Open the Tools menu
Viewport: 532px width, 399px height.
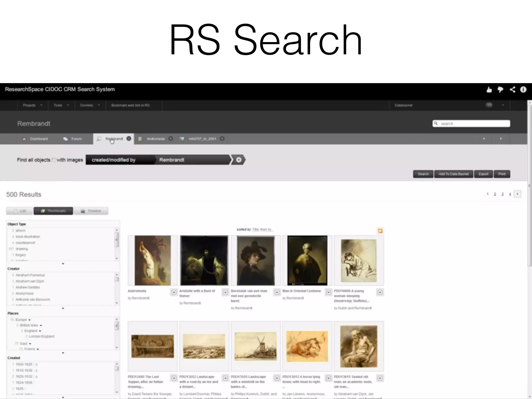click(61, 105)
